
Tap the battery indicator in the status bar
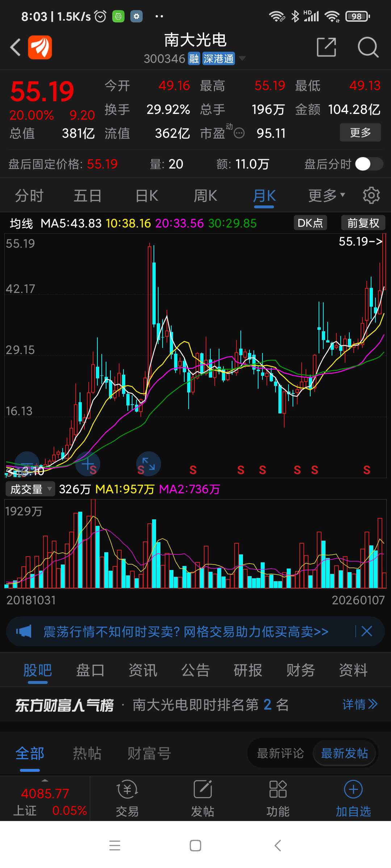coord(358,16)
